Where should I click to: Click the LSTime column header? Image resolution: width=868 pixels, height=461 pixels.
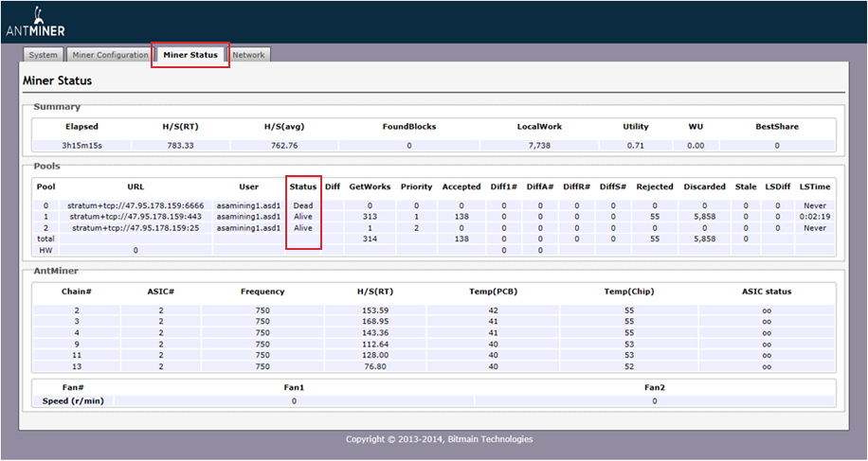click(815, 186)
